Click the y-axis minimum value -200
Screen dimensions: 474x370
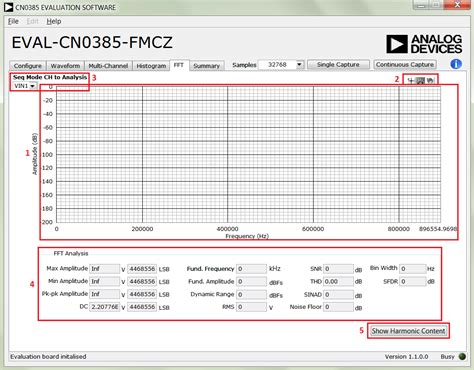coord(47,222)
